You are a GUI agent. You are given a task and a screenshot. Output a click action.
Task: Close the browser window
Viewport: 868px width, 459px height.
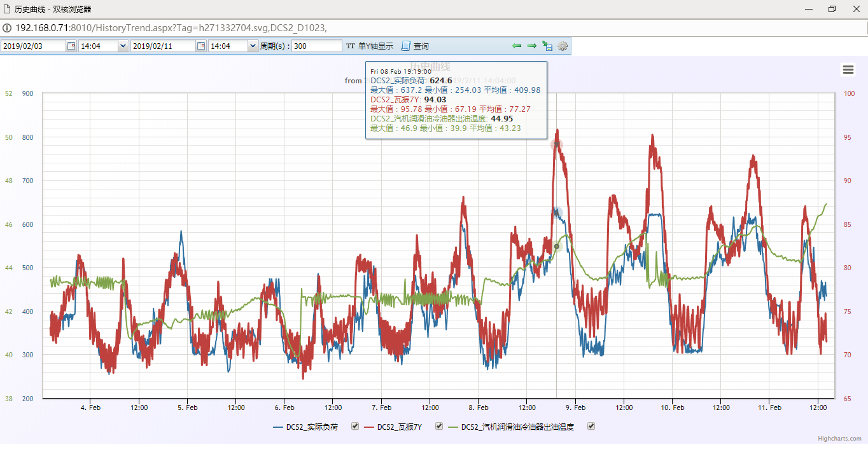[856, 9]
